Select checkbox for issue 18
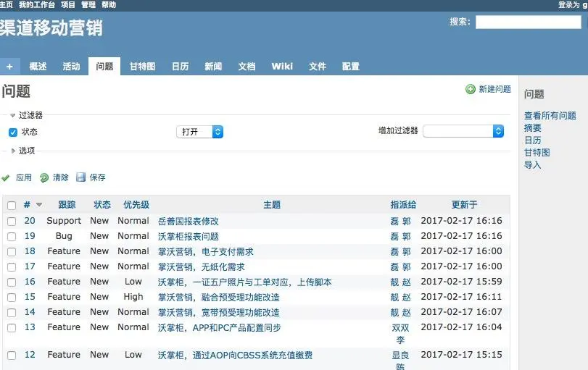This screenshot has height=370, width=588. tap(12, 252)
